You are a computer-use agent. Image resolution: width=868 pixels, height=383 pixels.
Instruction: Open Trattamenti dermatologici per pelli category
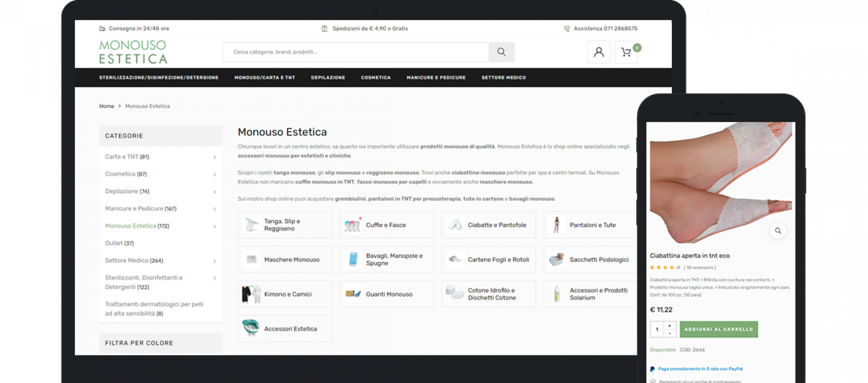tap(154, 309)
